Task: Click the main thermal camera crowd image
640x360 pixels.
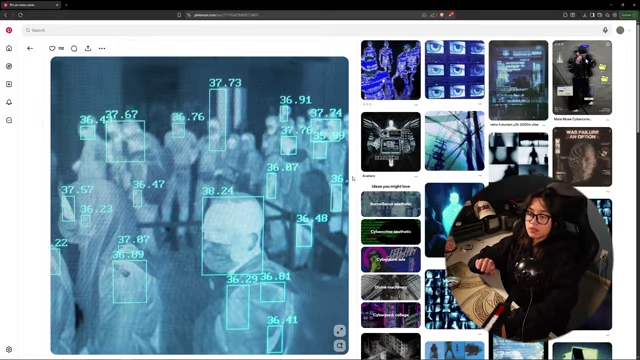Action: pos(200,205)
